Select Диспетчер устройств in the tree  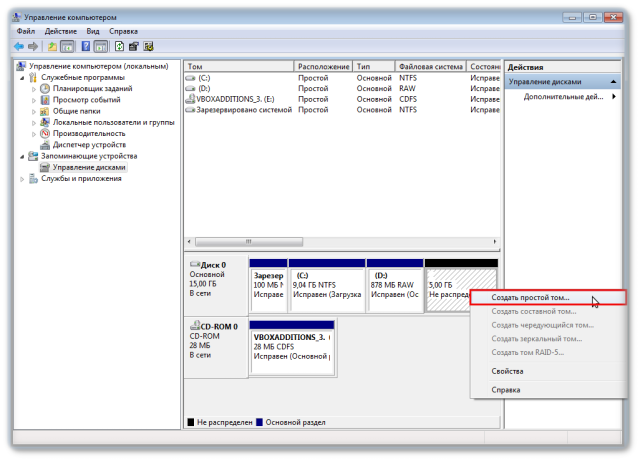[89, 144]
